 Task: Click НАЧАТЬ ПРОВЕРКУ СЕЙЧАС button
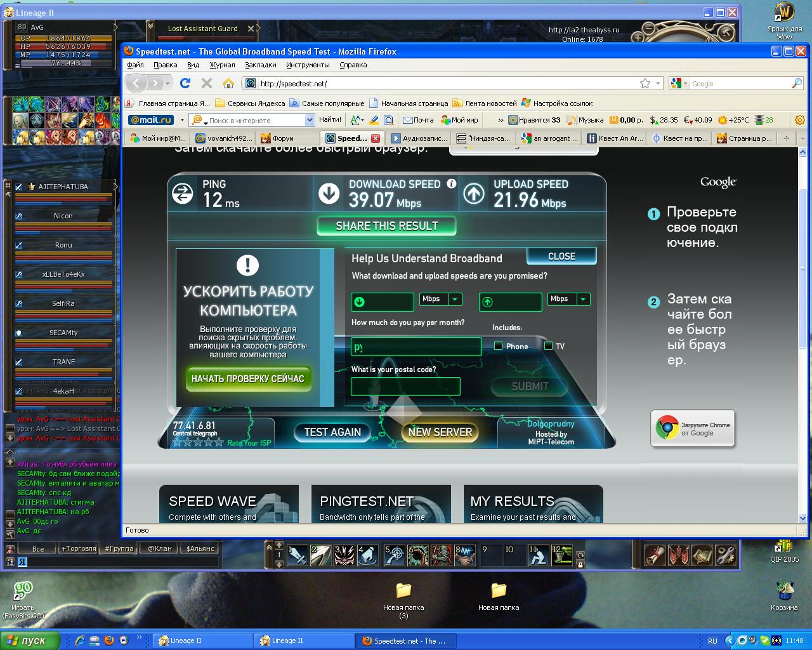[x=248, y=379]
